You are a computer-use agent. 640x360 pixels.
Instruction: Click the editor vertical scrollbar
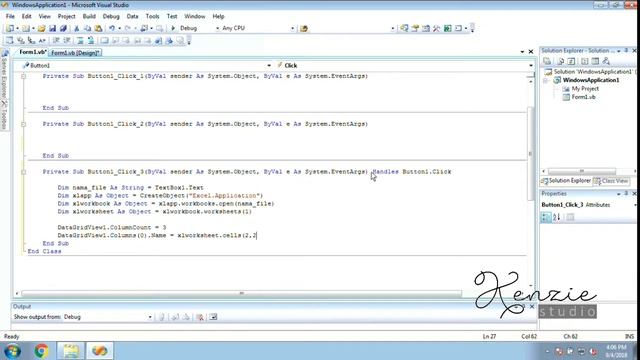coord(530,153)
